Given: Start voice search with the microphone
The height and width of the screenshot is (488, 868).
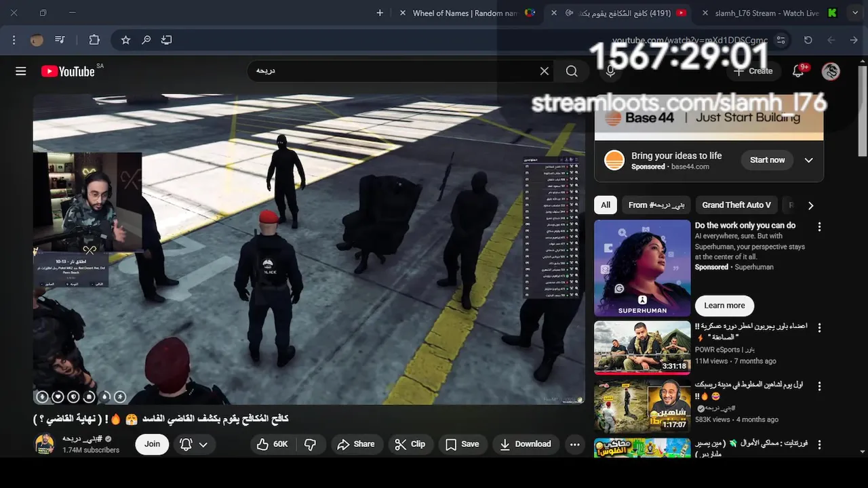Looking at the screenshot, I should click(611, 71).
